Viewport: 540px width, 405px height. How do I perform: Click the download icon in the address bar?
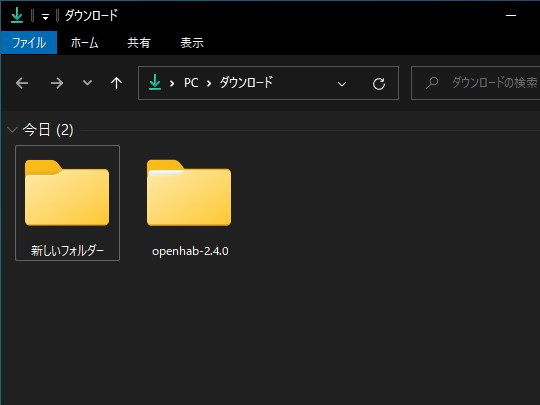coord(155,83)
